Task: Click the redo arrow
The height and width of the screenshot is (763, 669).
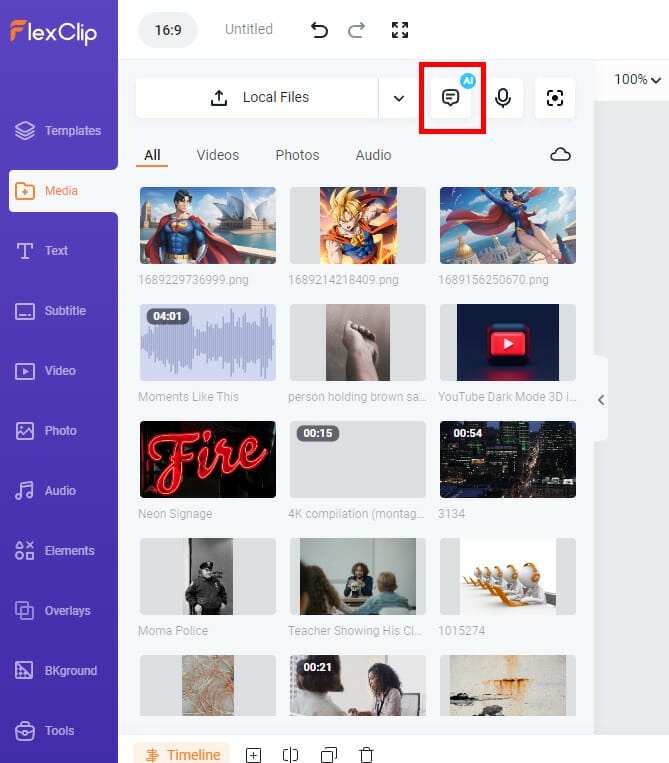Action: pos(356,30)
